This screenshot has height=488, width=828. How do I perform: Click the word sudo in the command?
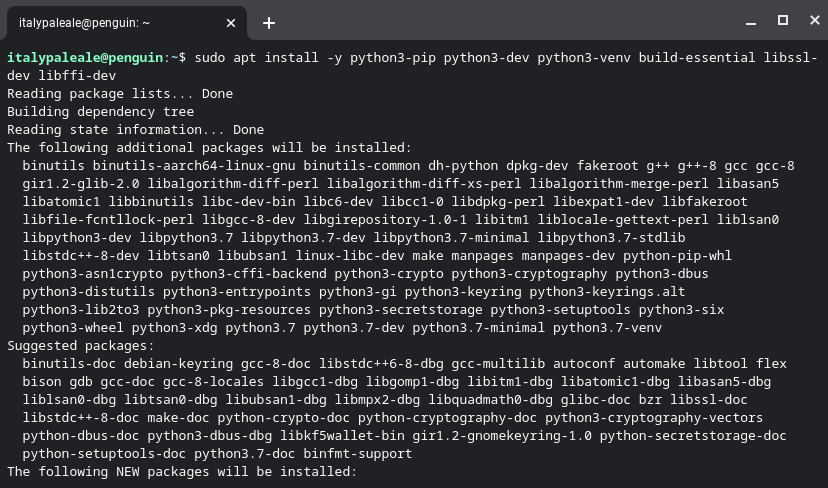[x=210, y=58]
